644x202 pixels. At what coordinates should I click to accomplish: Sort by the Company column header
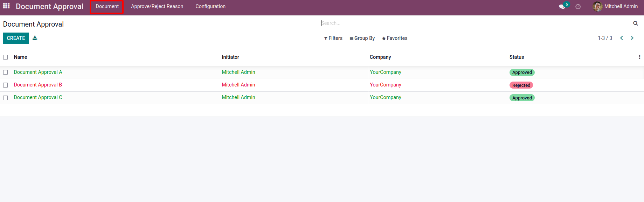click(x=380, y=57)
